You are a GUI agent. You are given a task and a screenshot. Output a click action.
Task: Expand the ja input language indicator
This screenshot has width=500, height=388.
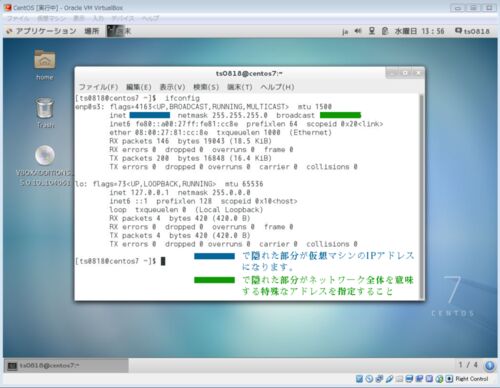click(345, 32)
